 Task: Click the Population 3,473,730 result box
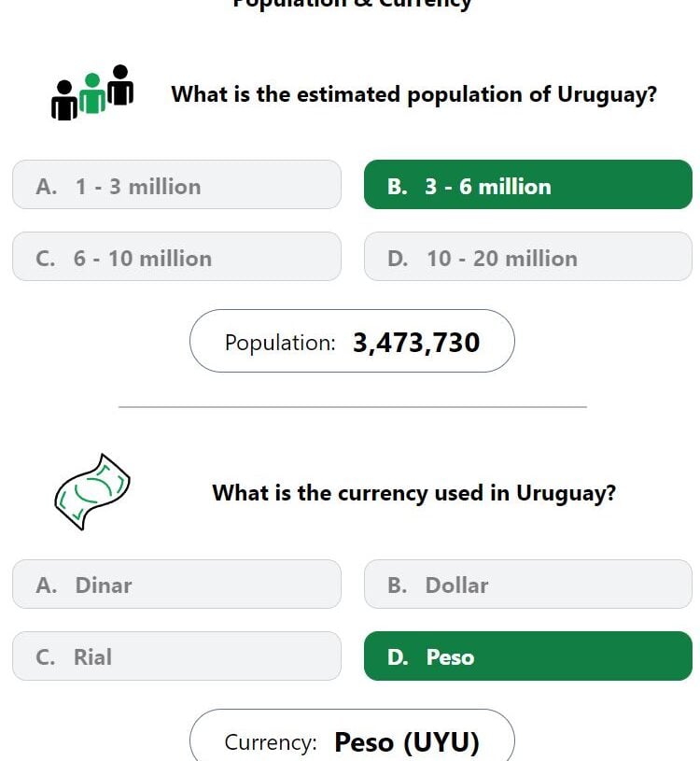[352, 341]
